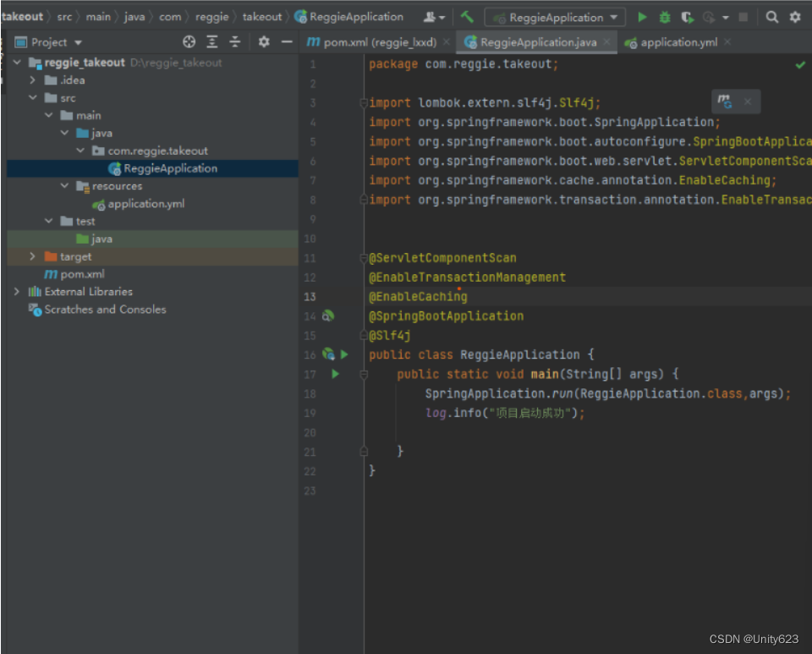Close the pom.xml editor tab

(447, 42)
